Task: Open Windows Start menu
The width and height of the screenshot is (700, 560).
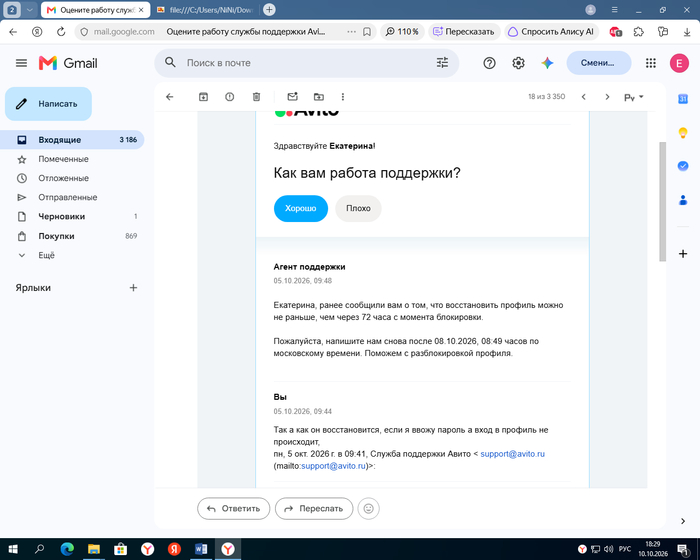Action: [13, 549]
